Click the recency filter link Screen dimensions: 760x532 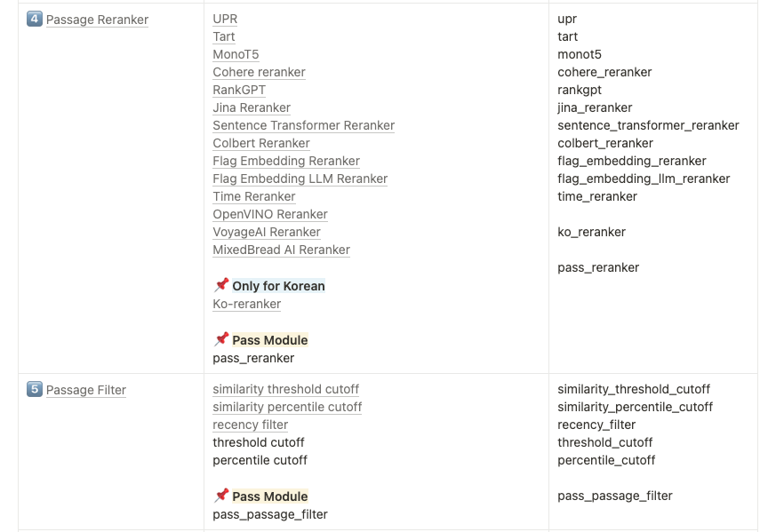(x=250, y=425)
